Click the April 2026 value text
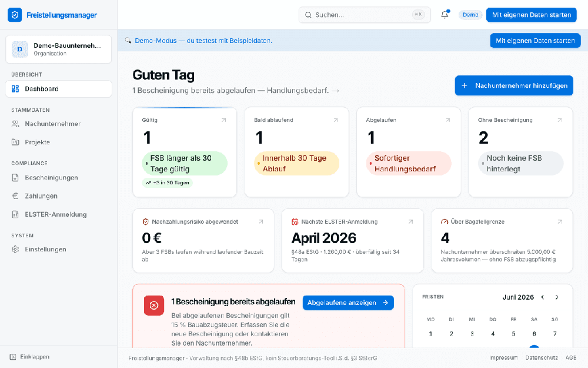588x368 pixels. (324, 238)
